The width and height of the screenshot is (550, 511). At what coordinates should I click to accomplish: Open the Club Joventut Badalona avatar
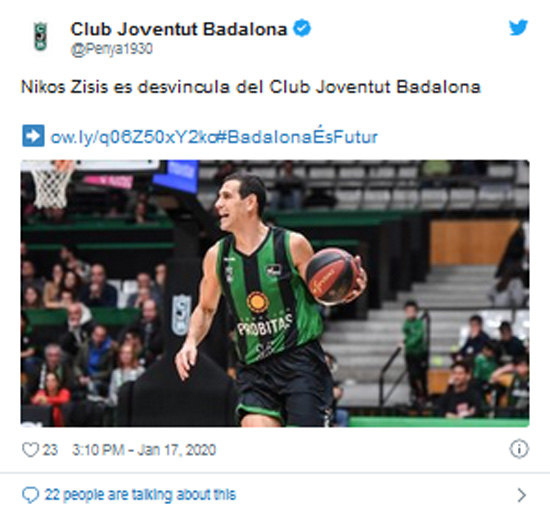click(40, 36)
